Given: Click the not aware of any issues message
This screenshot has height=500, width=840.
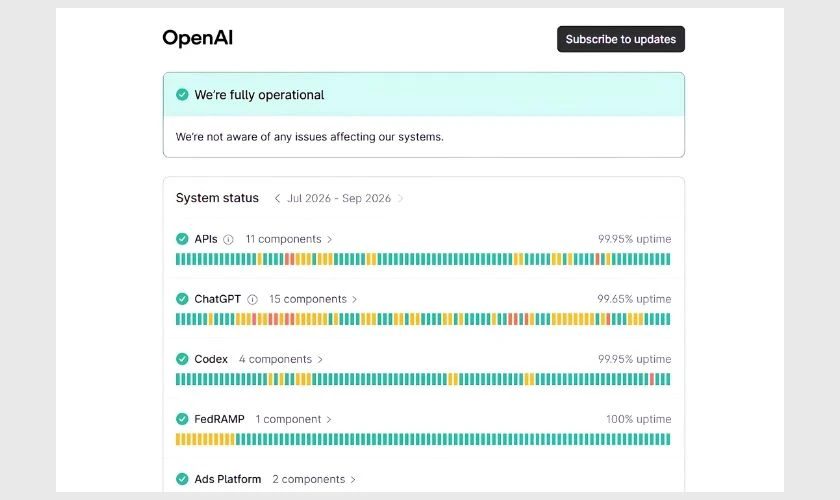Looking at the screenshot, I should coord(310,137).
